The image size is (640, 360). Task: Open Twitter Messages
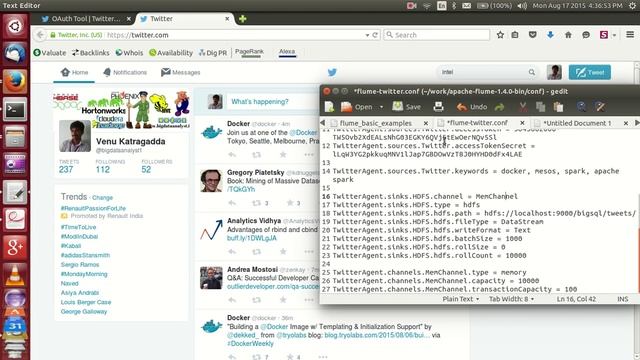(180, 72)
